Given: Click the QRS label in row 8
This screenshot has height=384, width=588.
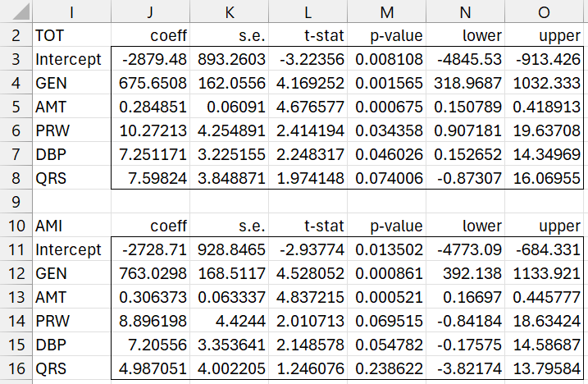Looking at the screenshot, I should click(x=70, y=178).
